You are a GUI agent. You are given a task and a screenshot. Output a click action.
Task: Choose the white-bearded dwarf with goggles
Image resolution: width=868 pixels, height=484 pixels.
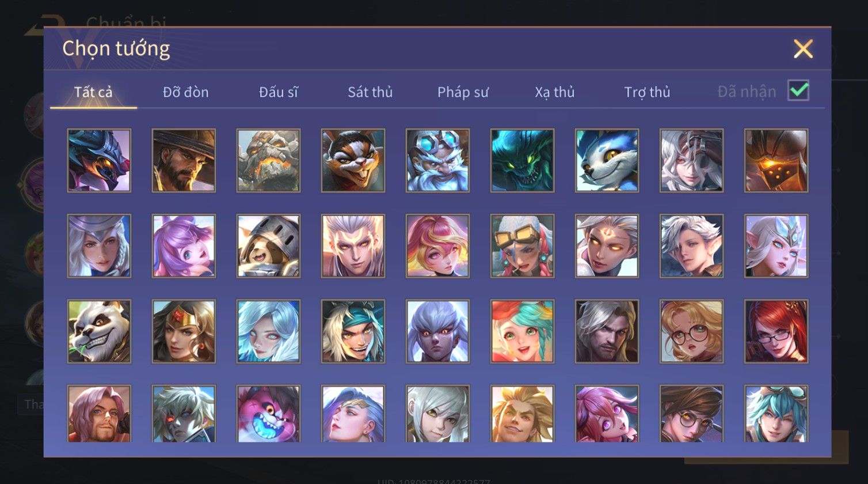(437, 160)
